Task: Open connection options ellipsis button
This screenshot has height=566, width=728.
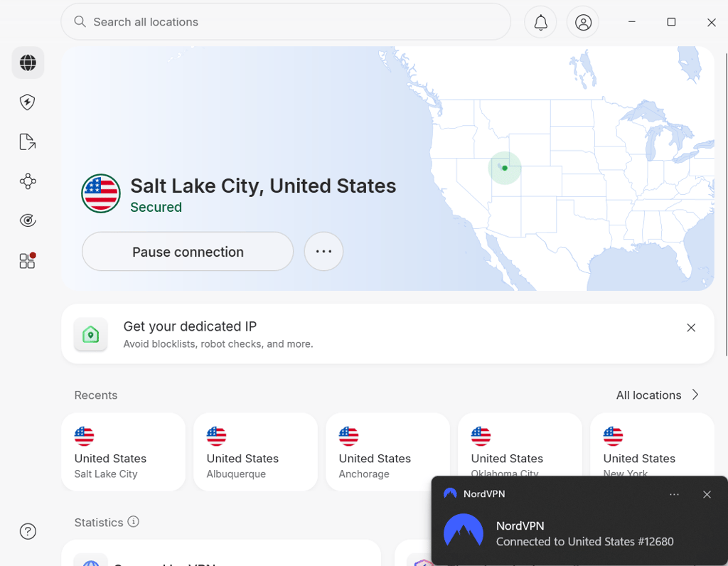Action: click(323, 252)
